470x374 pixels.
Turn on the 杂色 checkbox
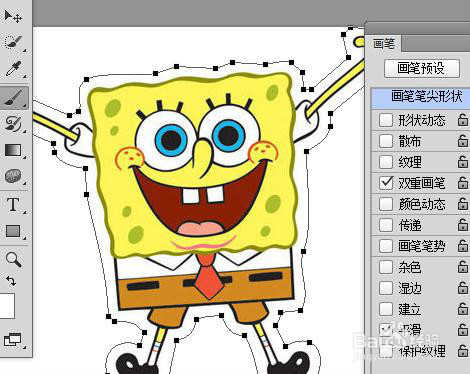click(x=386, y=267)
